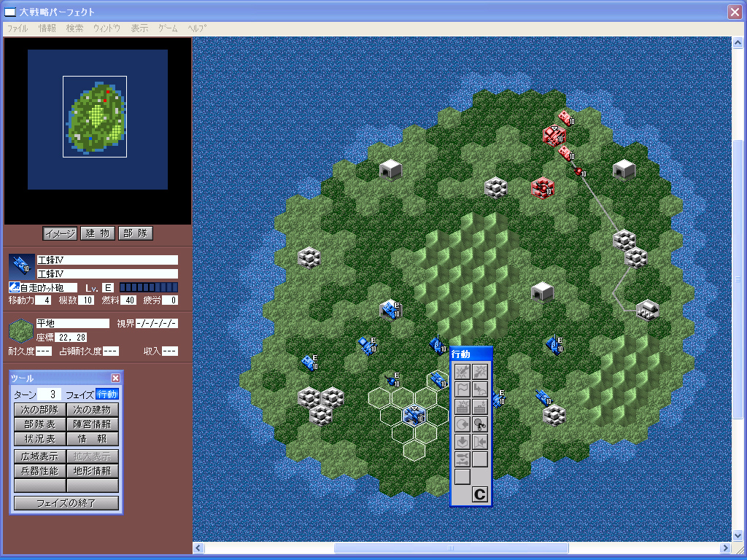747x560 pixels.
Task: Click the aircraft weapon swap icon in 行動 panel
Action: click(462, 459)
